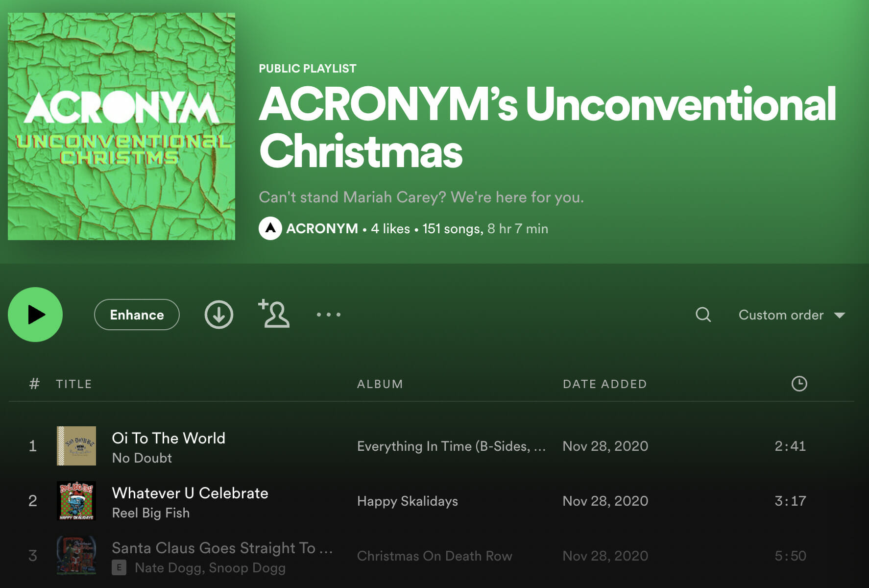Screen dimensions: 869x588
Task: Search in playlist using magnifier icon
Action: 703,315
